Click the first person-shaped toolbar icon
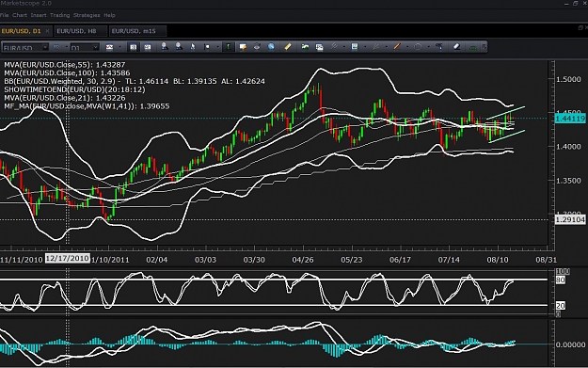Screen dimensions: 588x368 coord(165,47)
